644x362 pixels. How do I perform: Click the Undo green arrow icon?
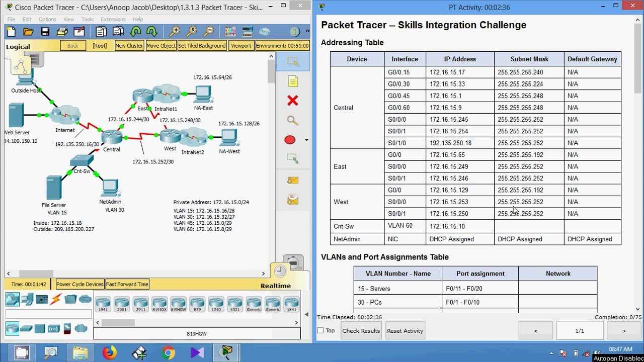click(135, 32)
